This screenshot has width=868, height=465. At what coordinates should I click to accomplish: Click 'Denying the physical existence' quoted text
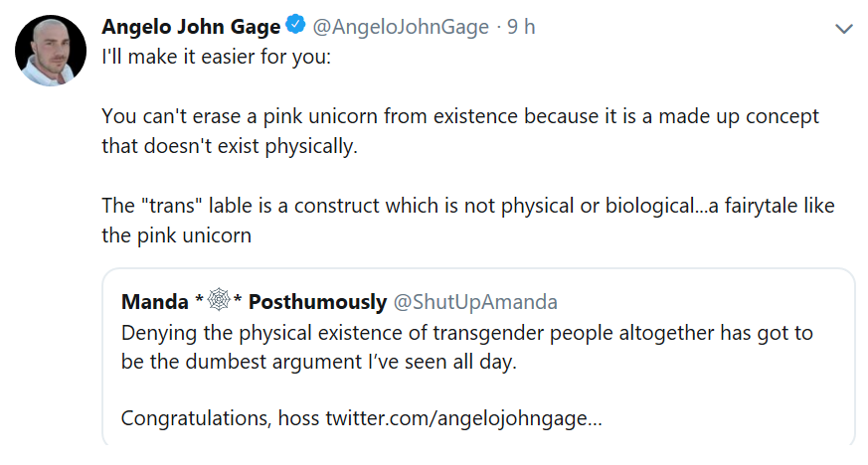pos(466,332)
